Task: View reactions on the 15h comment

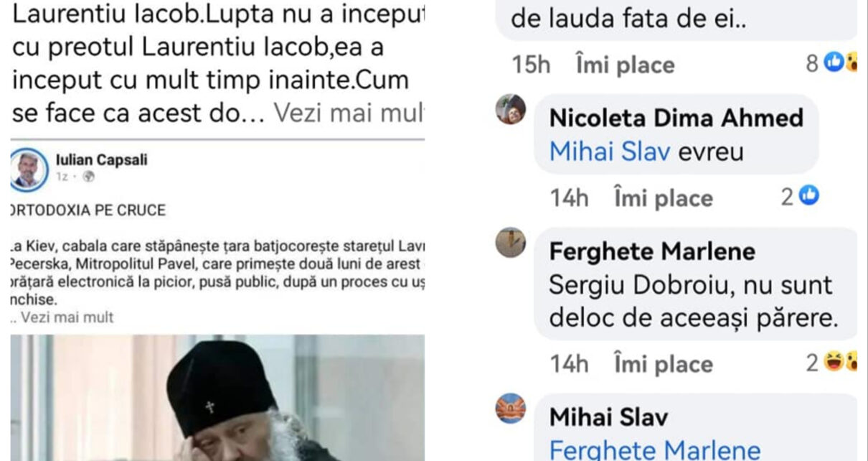Action: (x=841, y=63)
